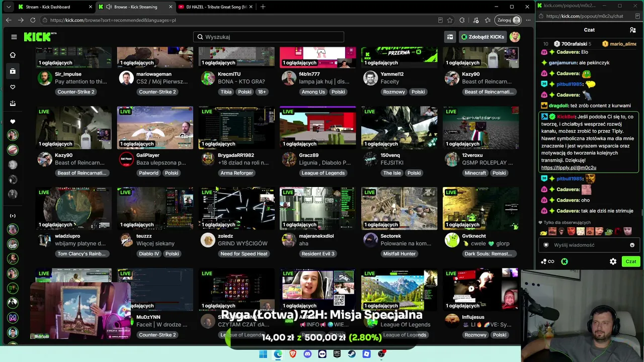This screenshot has height=362, width=644.
Task: Open Microsoft Edge from the taskbar
Action: (278, 354)
